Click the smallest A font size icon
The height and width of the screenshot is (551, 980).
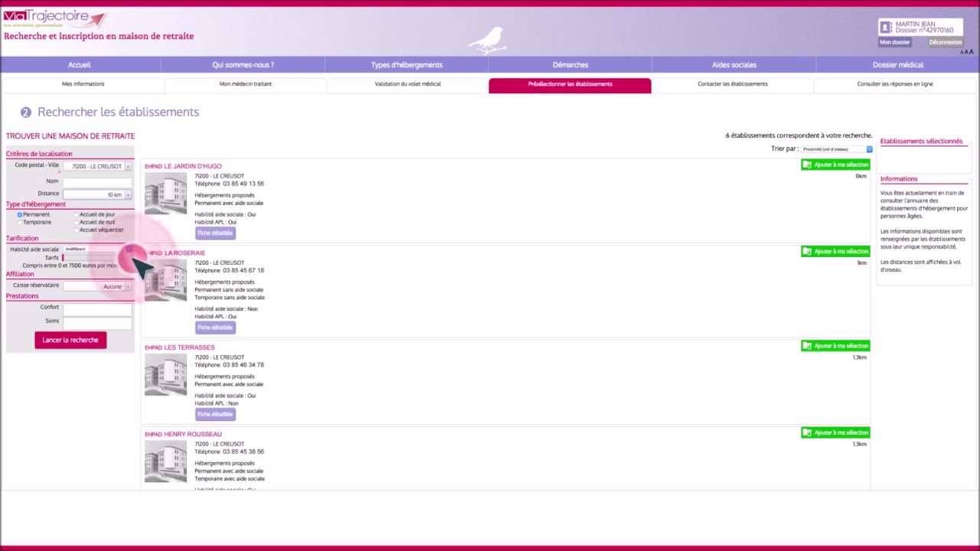pos(961,52)
